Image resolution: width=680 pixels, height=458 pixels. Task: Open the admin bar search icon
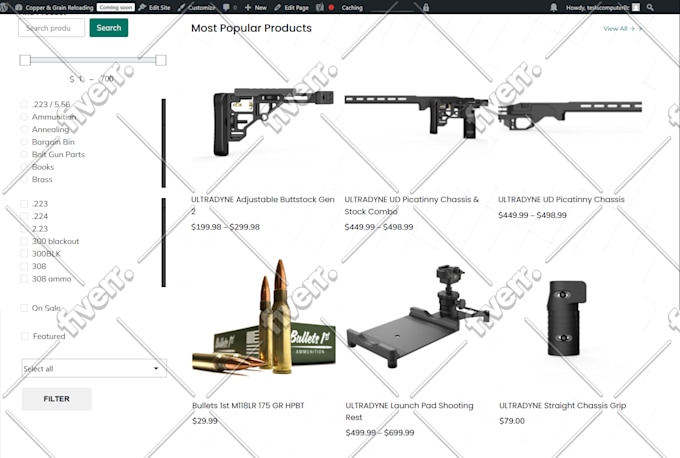[650, 7]
